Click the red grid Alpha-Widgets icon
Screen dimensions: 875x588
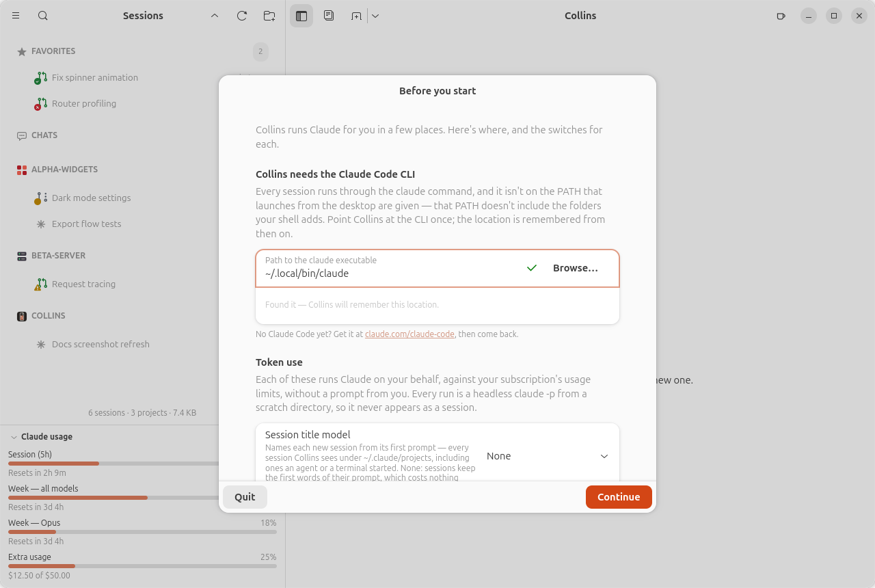(x=22, y=170)
